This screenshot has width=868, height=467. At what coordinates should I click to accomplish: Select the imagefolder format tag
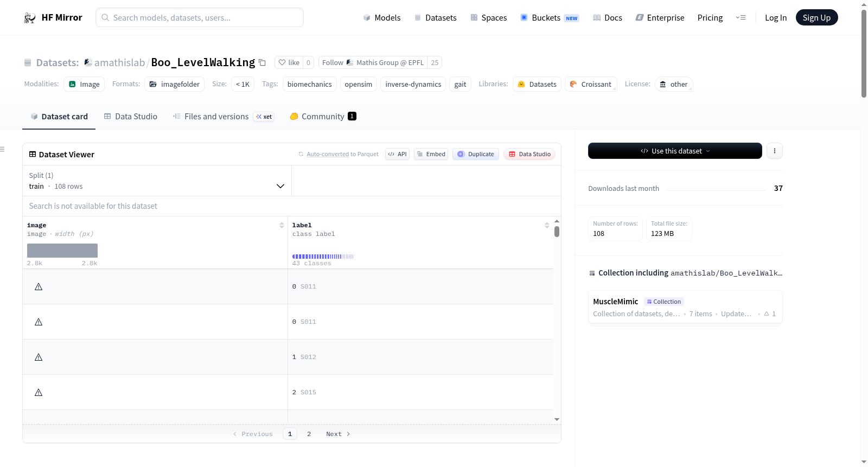(175, 84)
